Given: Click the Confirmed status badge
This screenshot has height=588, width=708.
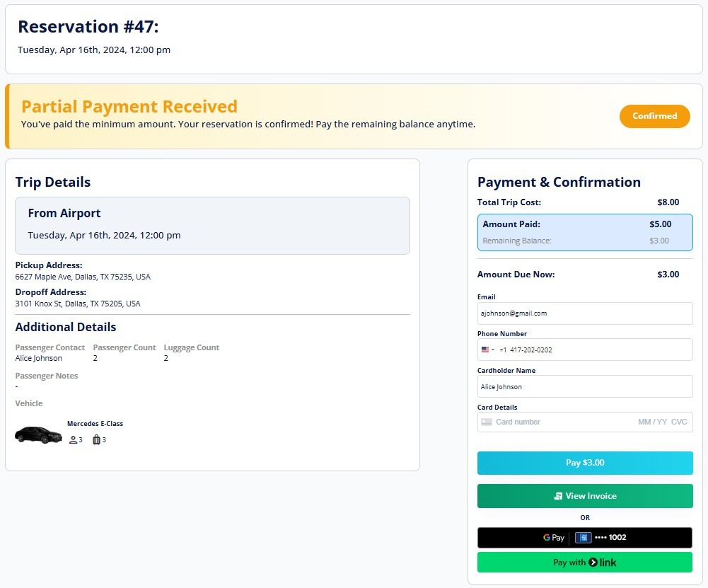Looking at the screenshot, I should pyautogui.click(x=654, y=116).
